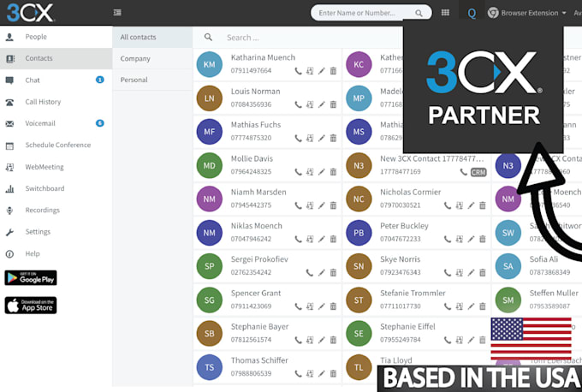This screenshot has width=582, height=392.
Task: Delete the Niklas Moench contact
Action: pos(333,239)
